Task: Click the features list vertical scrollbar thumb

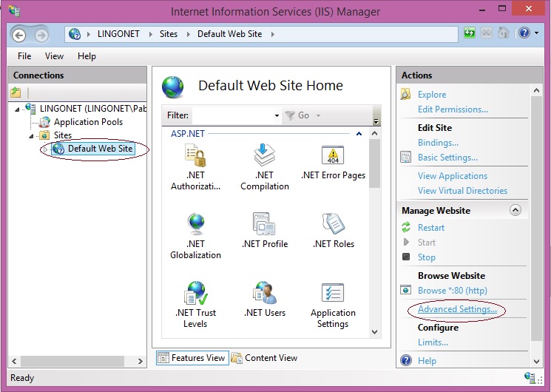Action: click(374, 163)
